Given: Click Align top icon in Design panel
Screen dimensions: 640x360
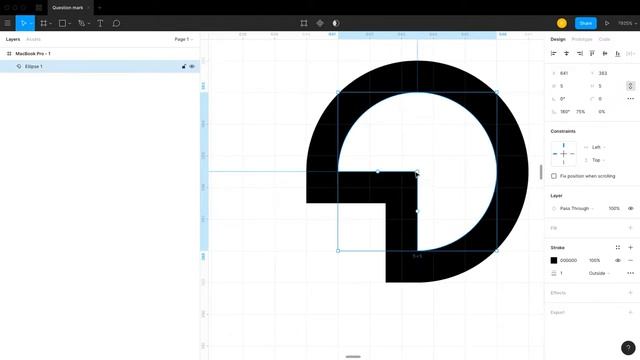Looking at the screenshot, I should tap(592, 53).
